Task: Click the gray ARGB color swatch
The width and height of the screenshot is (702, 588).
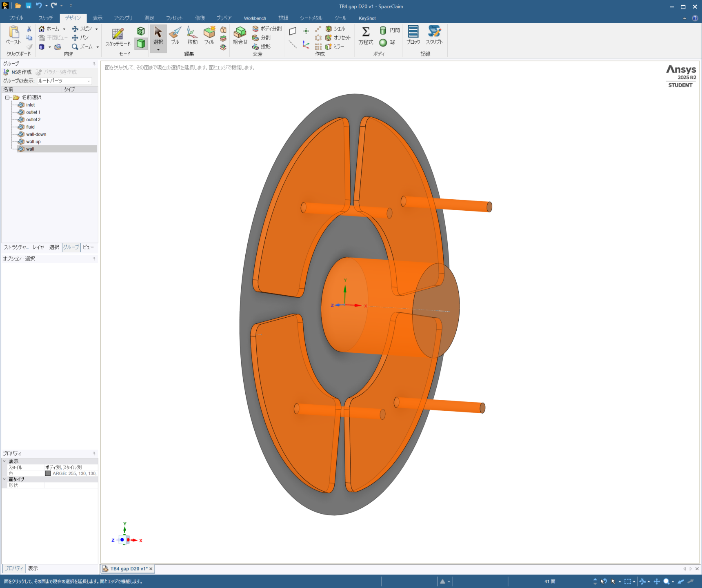Action: pos(48,473)
